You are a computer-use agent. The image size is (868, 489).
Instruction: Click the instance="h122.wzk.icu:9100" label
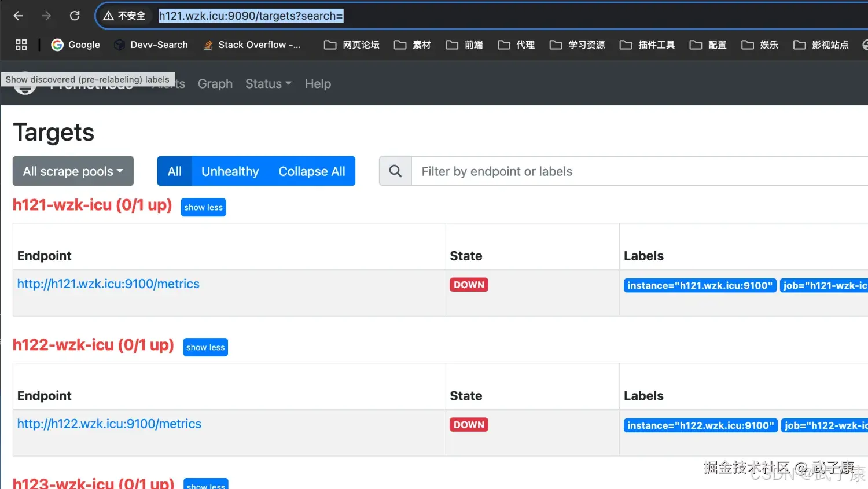coord(700,425)
